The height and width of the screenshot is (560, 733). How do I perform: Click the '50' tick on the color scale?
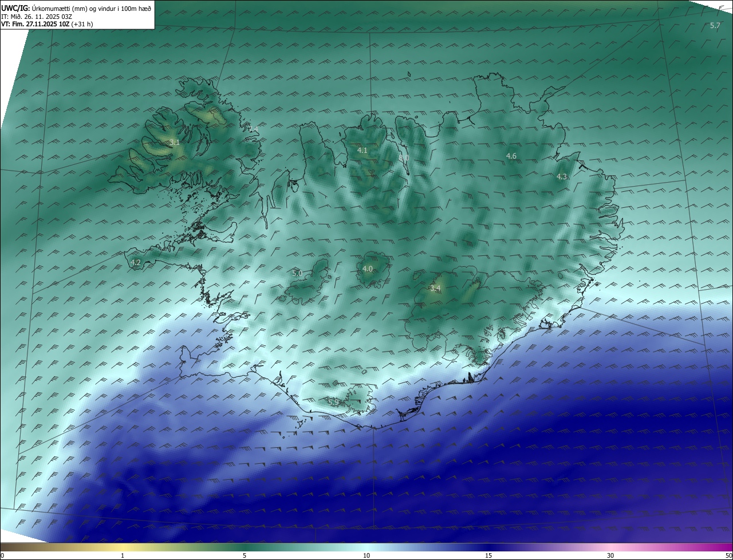[728, 555]
